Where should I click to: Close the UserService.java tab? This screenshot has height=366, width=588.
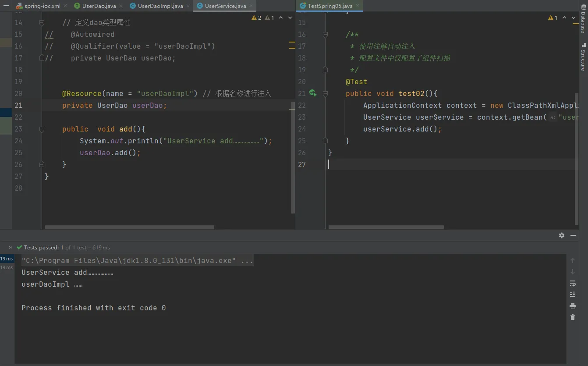tap(251, 6)
